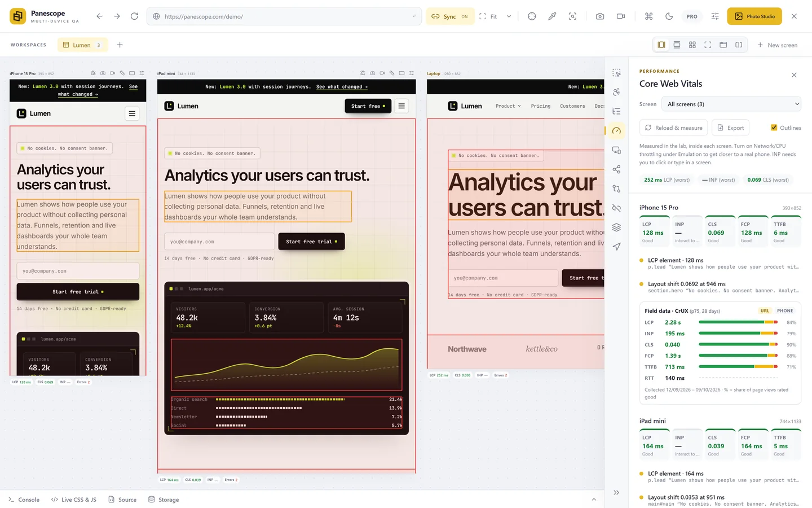Image resolution: width=812 pixels, height=508 pixels.
Task: Open Photo Studio
Action: pos(754,16)
